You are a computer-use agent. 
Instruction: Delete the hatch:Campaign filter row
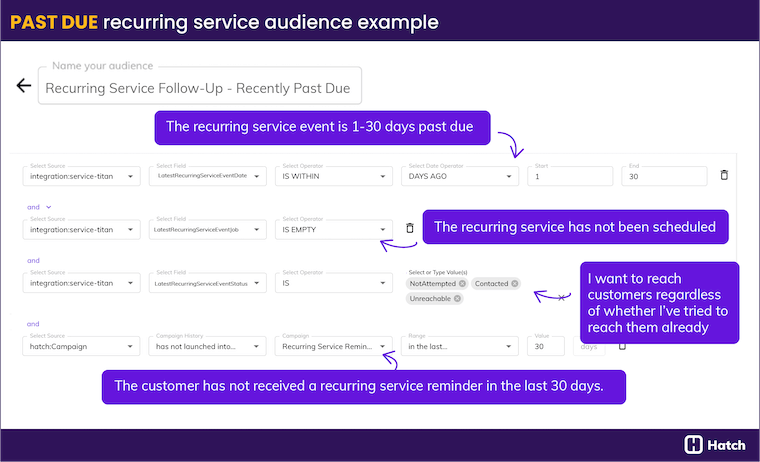[x=622, y=346]
